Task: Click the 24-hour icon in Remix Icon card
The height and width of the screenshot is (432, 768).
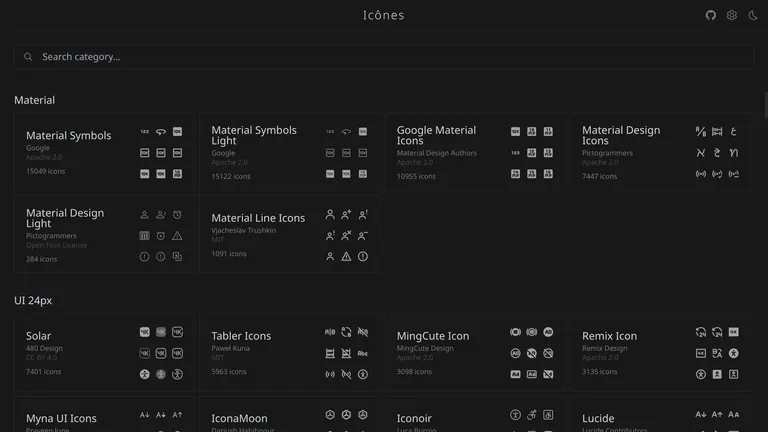Action: 701,332
